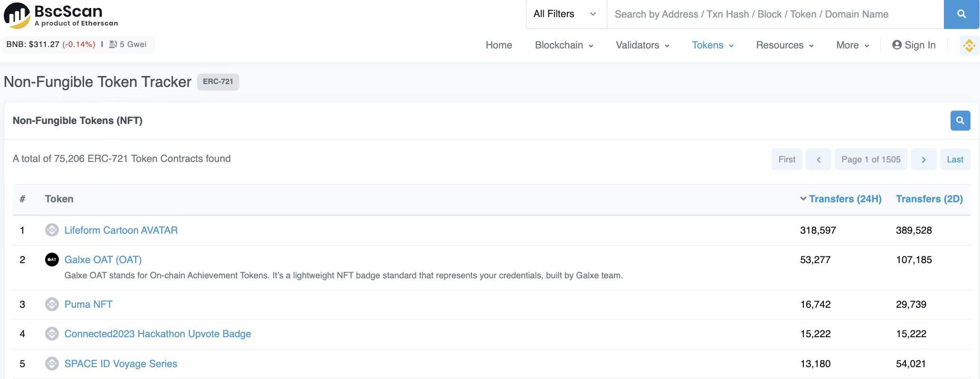
Task: Jump to the Last page
Action: click(954, 160)
